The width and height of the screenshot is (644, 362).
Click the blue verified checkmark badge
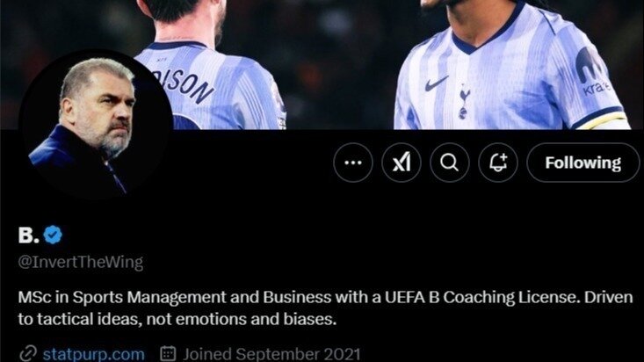[x=53, y=235]
